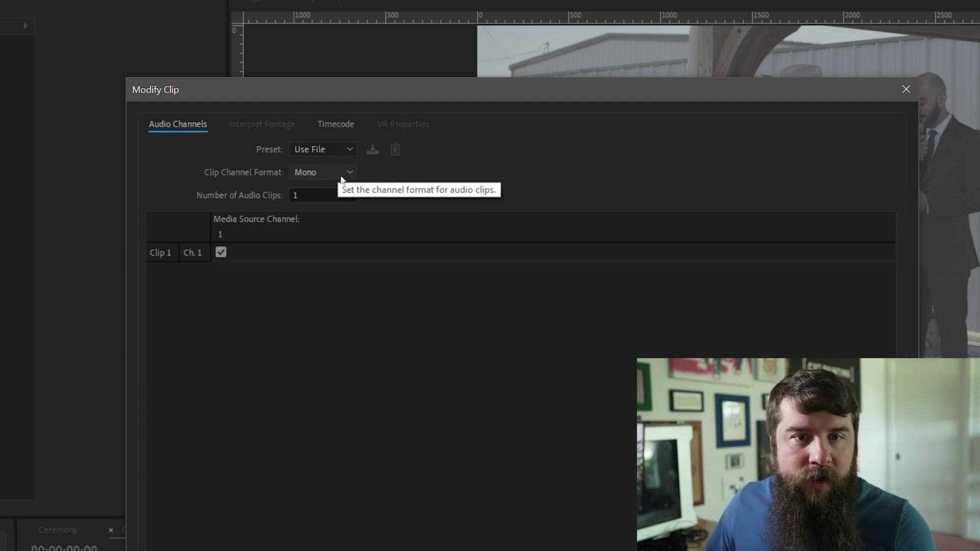
Task: Click the Modify Clip title text
Action: tap(155, 90)
